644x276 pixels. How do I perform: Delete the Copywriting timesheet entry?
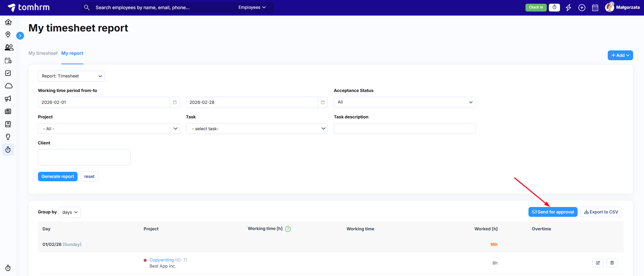click(x=612, y=263)
